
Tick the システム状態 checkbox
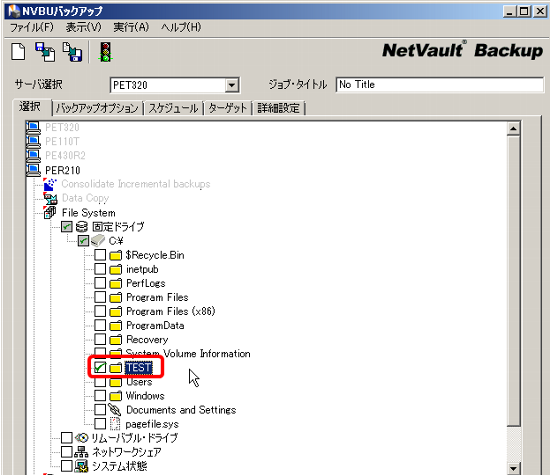pyautogui.click(x=67, y=466)
